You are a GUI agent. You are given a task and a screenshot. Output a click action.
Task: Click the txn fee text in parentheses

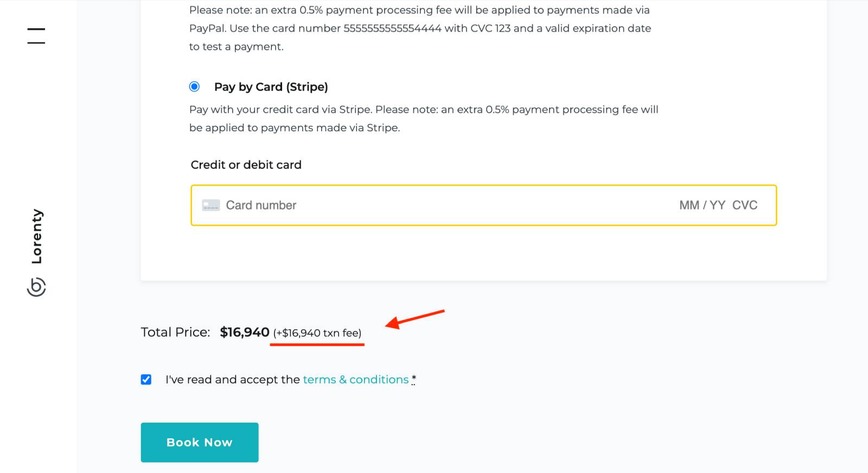click(x=317, y=333)
